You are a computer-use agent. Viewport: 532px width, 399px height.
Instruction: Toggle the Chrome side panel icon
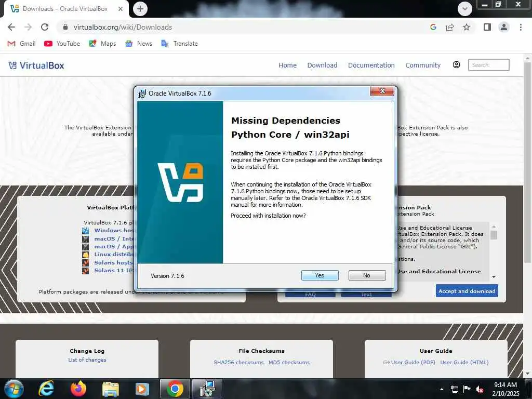point(487,27)
